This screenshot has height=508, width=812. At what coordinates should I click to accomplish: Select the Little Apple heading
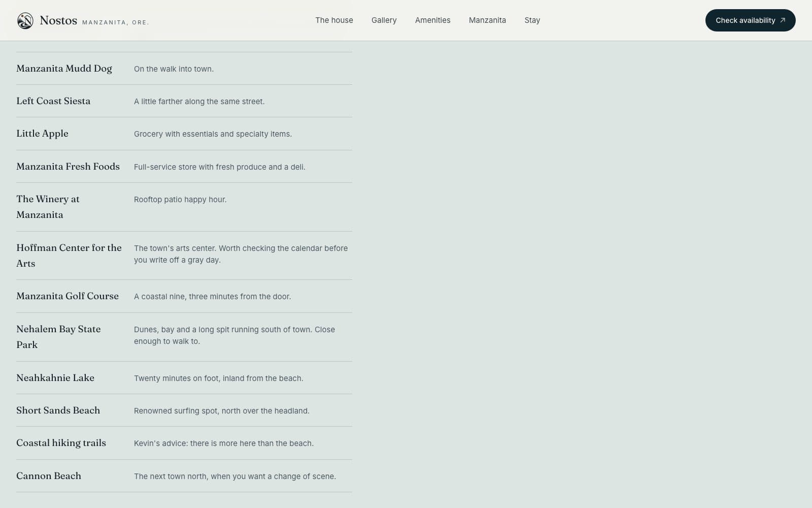pos(42,134)
